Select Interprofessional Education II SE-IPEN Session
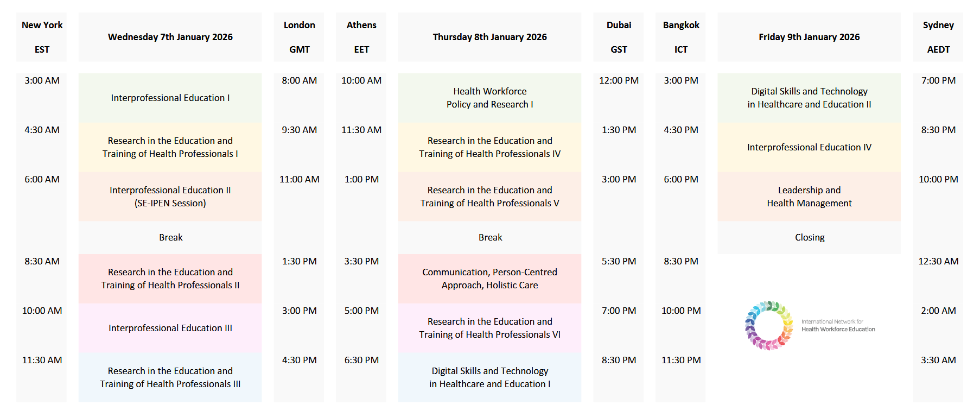980x417 pixels. (170, 197)
